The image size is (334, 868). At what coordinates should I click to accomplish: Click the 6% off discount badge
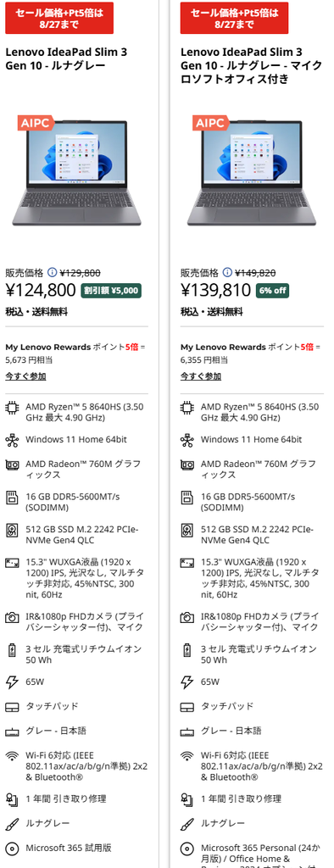tap(272, 290)
